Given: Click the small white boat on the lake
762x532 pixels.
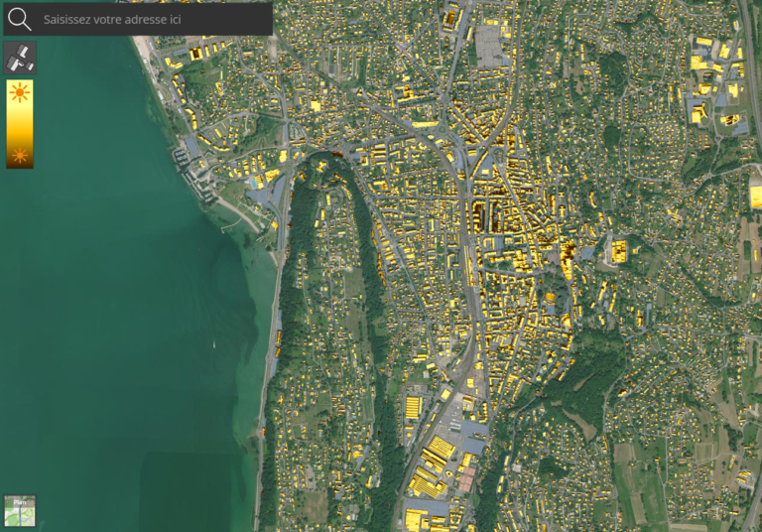Looking at the screenshot, I should point(214,345).
